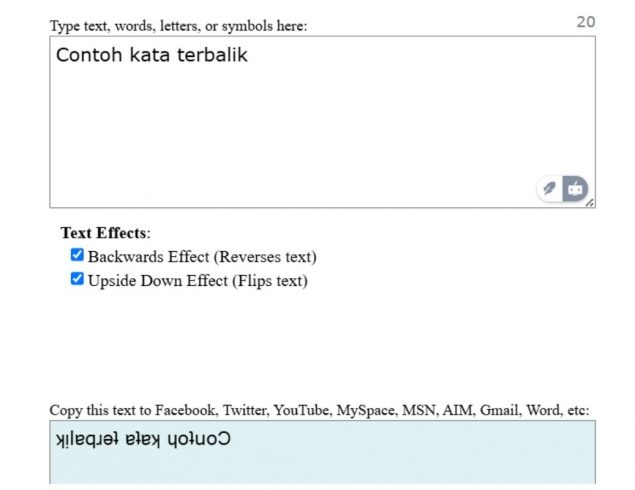Place cursor on word "Contoh" in input
This screenshot has width=635, height=490.
click(84, 55)
